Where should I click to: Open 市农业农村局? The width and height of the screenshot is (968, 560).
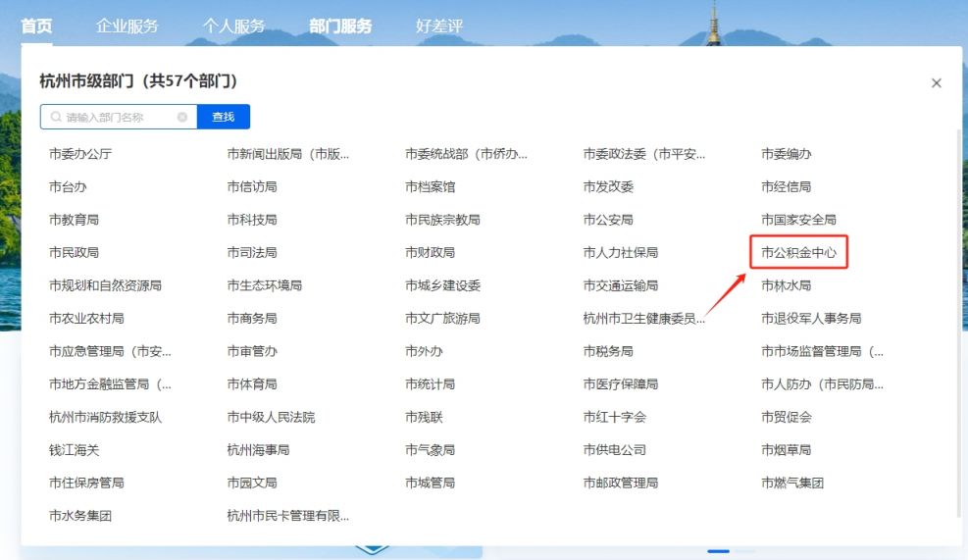[x=86, y=318]
